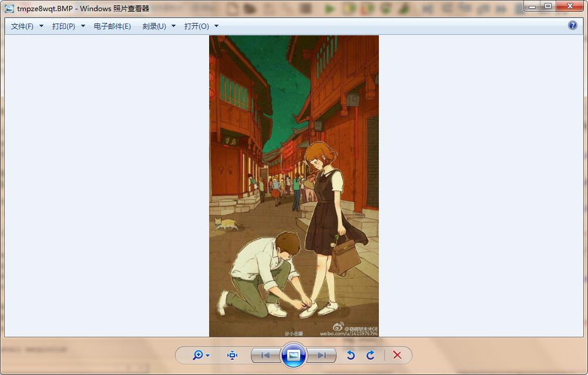This screenshot has height=375, width=588.
Task: Minimize the Photo Viewer window
Action: [532, 6]
